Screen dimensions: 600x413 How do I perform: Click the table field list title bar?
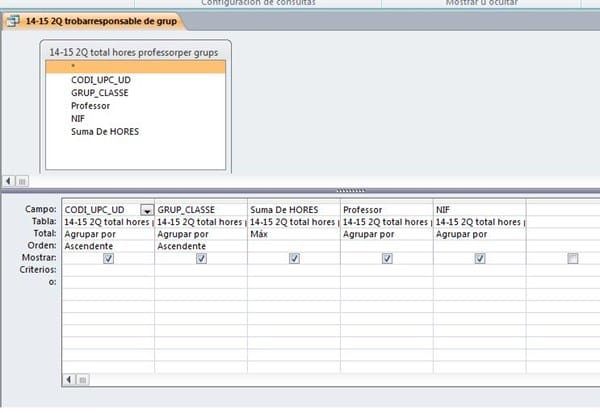[x=134, y=49]
